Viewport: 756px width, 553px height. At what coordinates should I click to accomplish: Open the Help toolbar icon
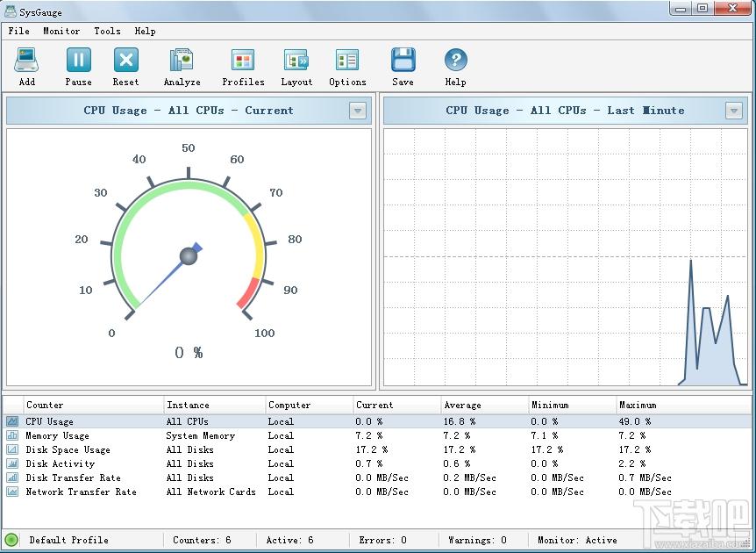point(456,60)
